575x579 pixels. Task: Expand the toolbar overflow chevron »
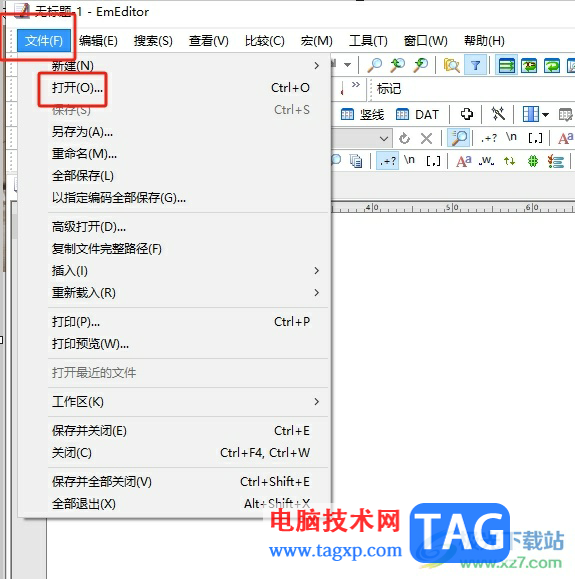356,85
